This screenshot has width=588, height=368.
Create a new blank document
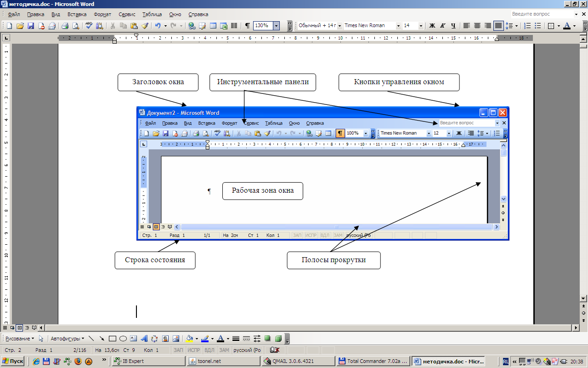click(x=9, y=26)
